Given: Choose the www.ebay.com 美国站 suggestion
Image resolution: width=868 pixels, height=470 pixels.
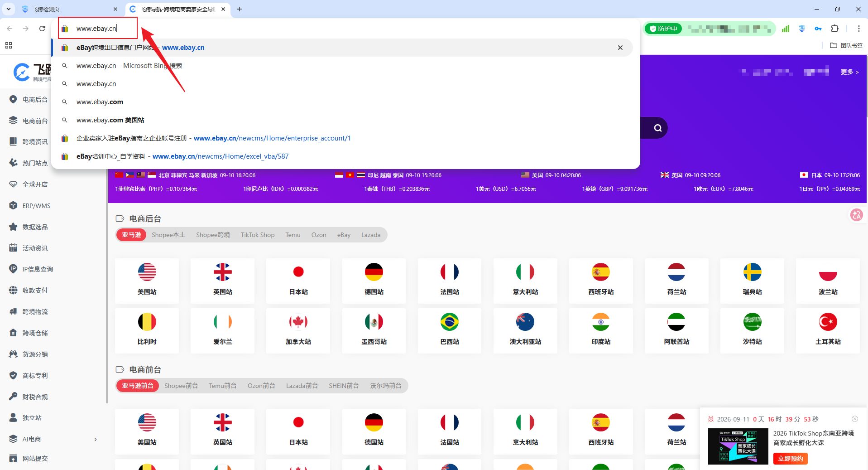Looking at the screenshot, I should 342,120.
